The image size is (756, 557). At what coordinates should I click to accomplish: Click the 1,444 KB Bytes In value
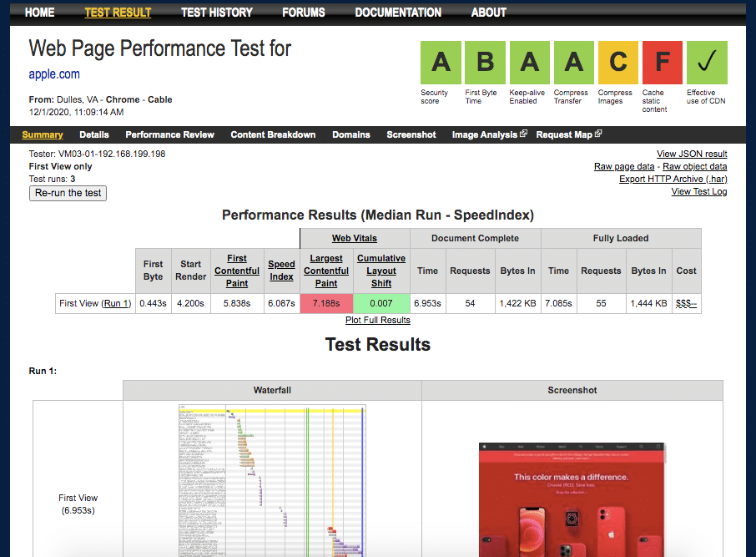[649, 303]
